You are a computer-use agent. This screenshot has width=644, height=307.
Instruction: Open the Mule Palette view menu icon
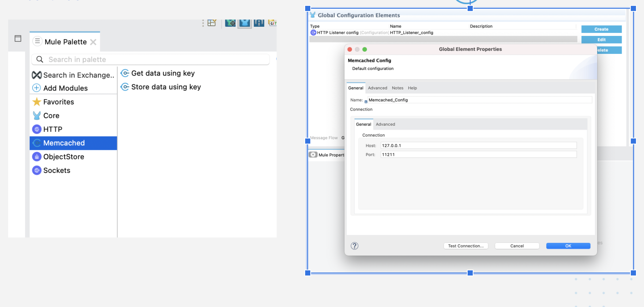37,41
